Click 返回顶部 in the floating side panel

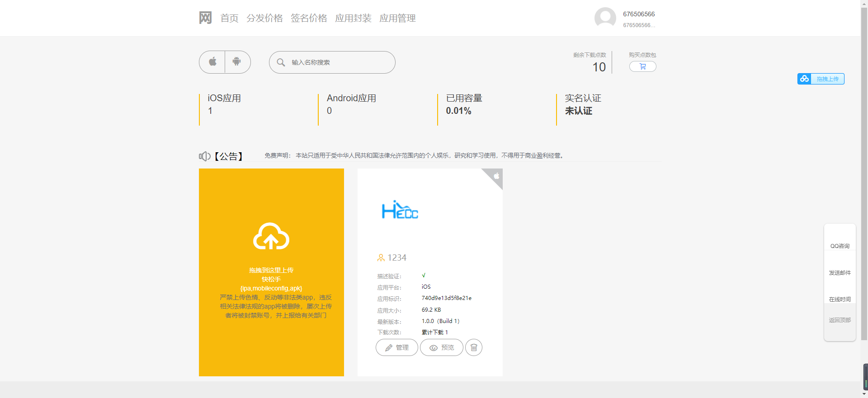click(x=840, y=320)
